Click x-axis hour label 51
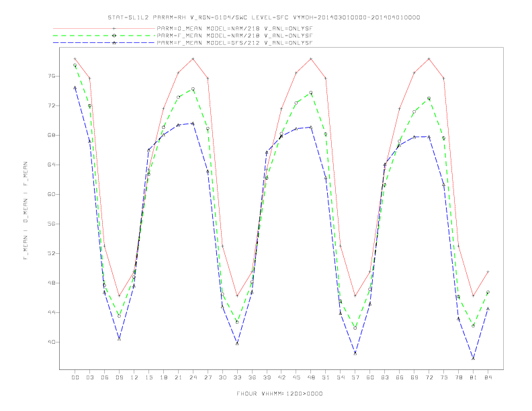The image size is (532, 411). tap(326, 377)
